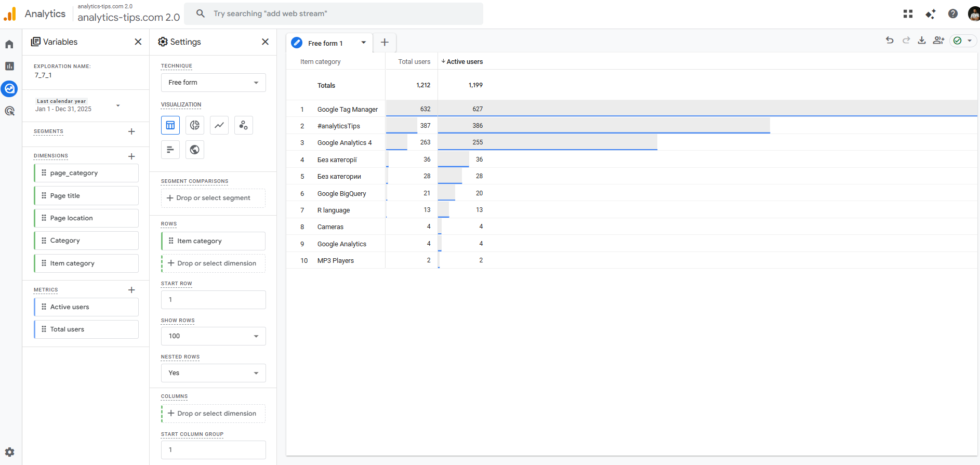The width and height of the screenshot is (980, 465).
Task: Open the Nested Rows dropdown
Action: coord(213,373)
